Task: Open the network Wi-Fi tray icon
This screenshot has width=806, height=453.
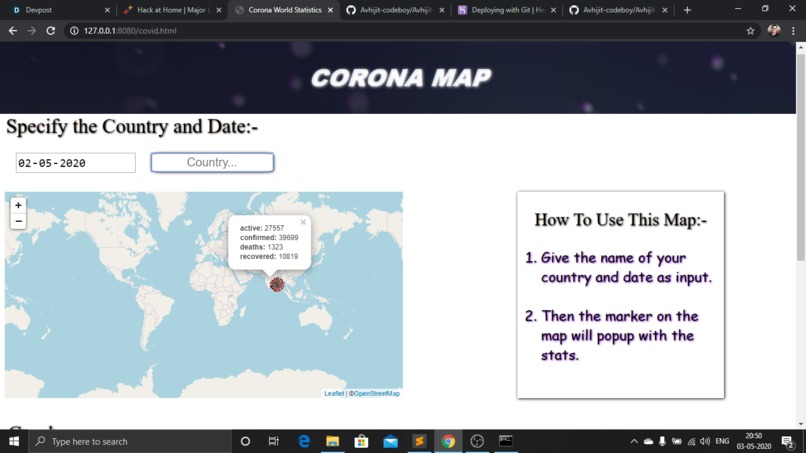Action: [691, 441]
